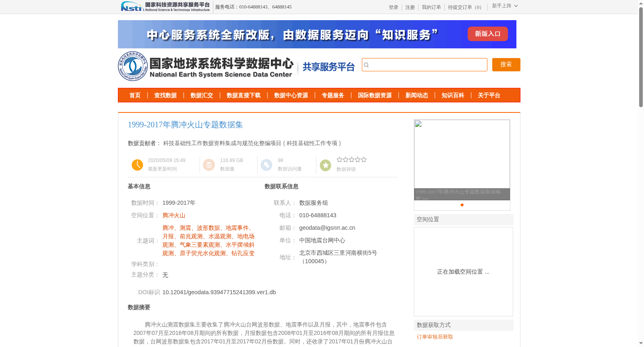Click the orange clock update-time icon
The image size is (644, 347).
137,165
